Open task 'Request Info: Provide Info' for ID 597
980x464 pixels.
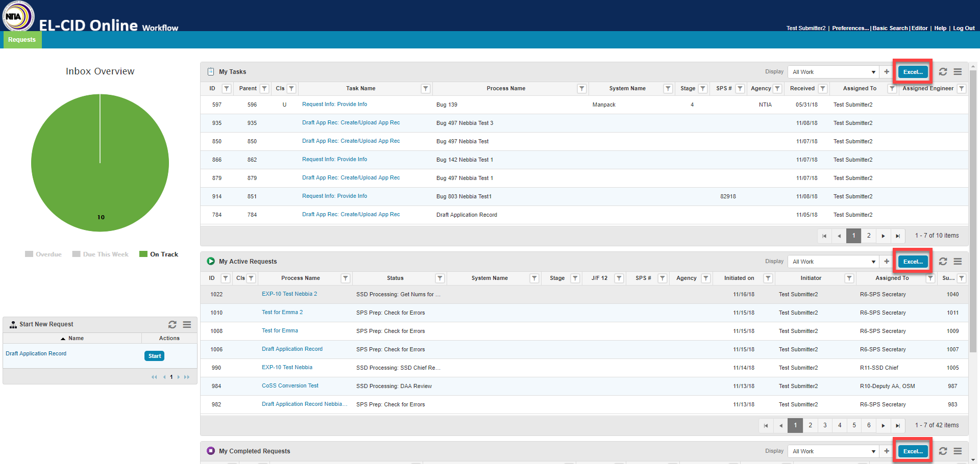coord(334,105)
